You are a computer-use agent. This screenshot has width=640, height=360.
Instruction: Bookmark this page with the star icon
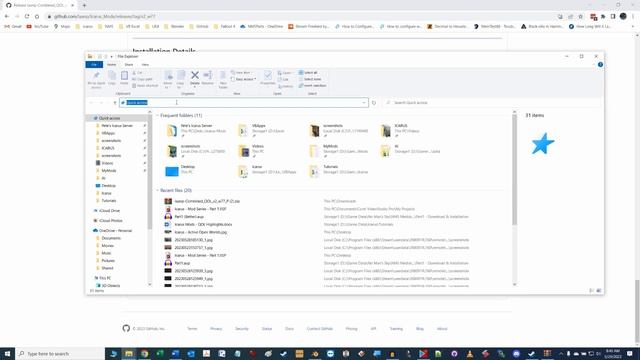pyautogui.click(x=580, y=16)
